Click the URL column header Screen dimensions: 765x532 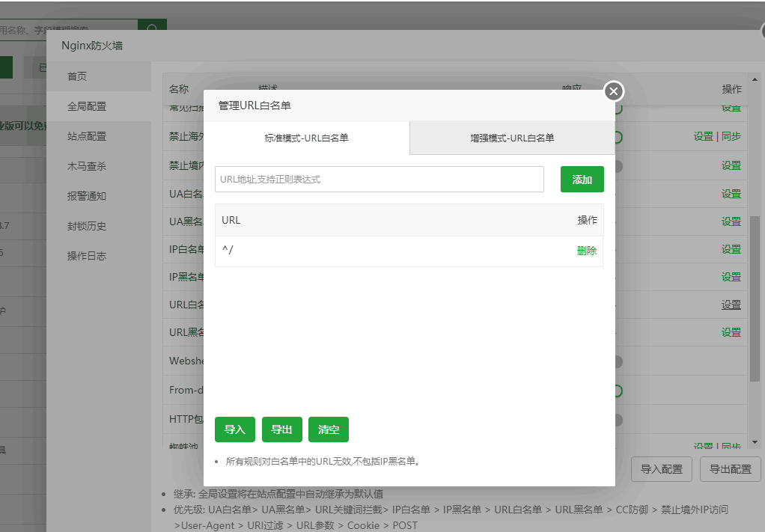[231, 220]
